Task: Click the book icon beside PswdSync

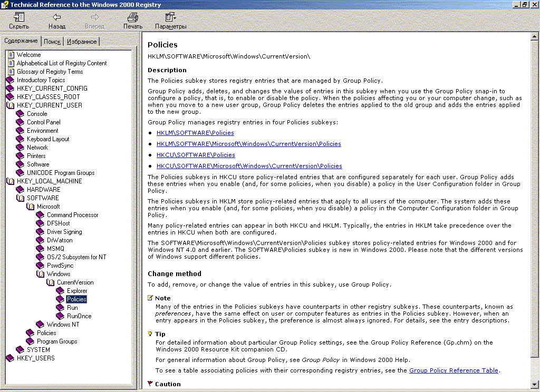Action: [40, 266]
